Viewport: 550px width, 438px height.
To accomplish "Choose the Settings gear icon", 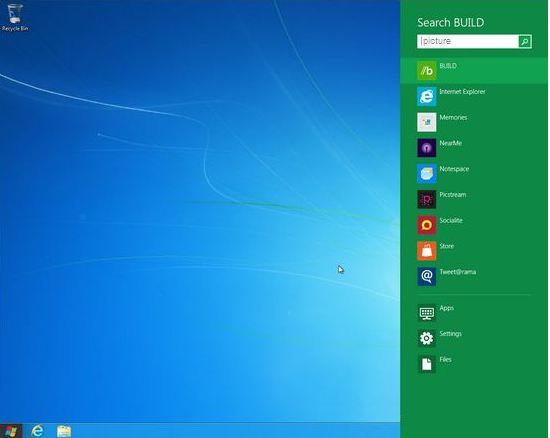I will (427, 338).
